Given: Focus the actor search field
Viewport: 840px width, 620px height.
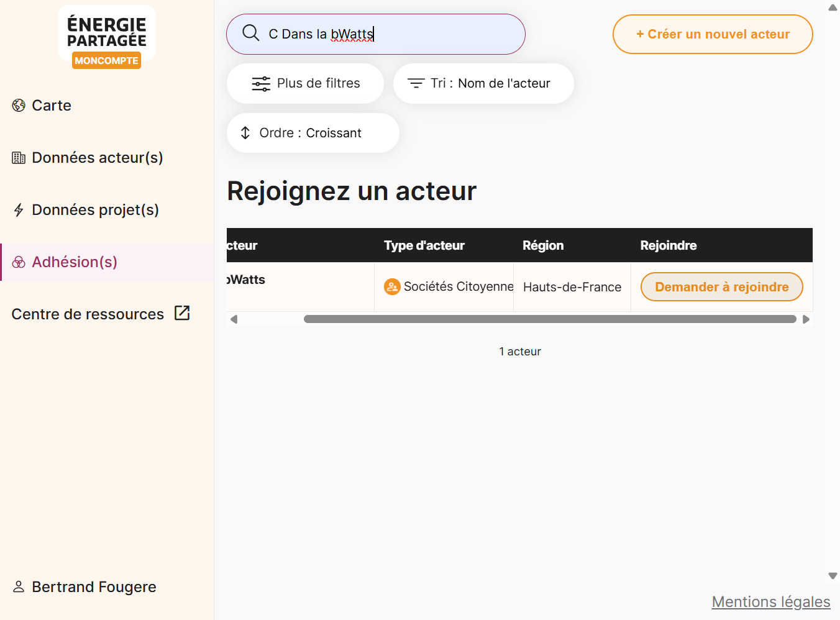Looking at the screenshot, I should click(376, 34).
